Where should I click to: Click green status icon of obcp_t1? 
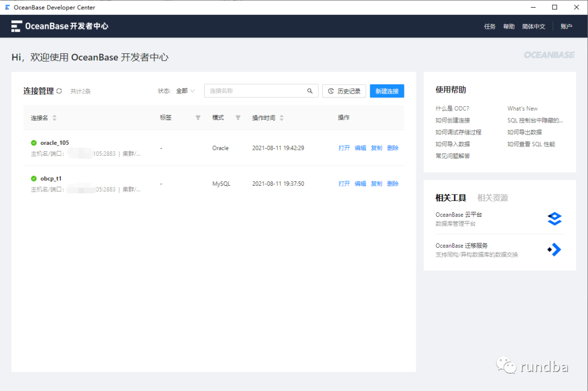tap(34, 179)
